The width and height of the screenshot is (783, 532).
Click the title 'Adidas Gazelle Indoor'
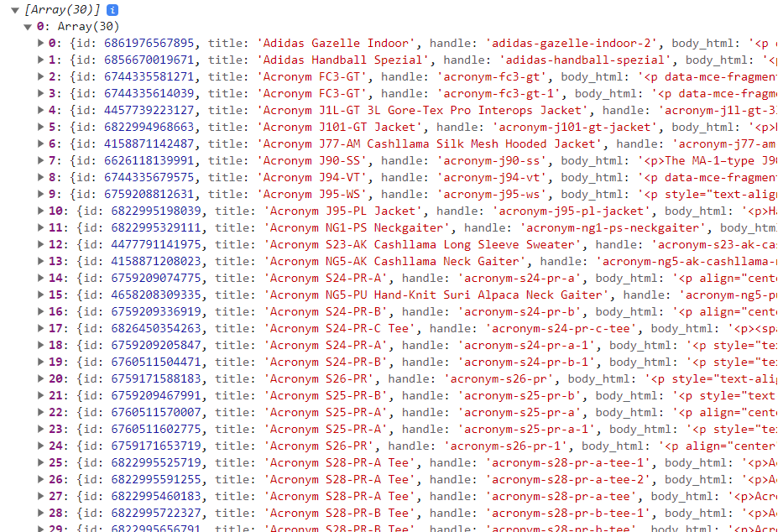point(336,44)
